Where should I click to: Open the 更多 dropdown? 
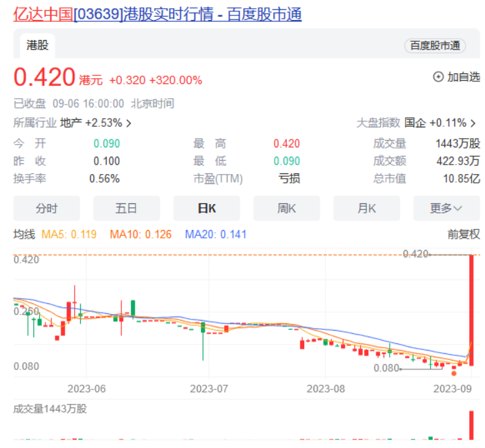click(446, 209)
